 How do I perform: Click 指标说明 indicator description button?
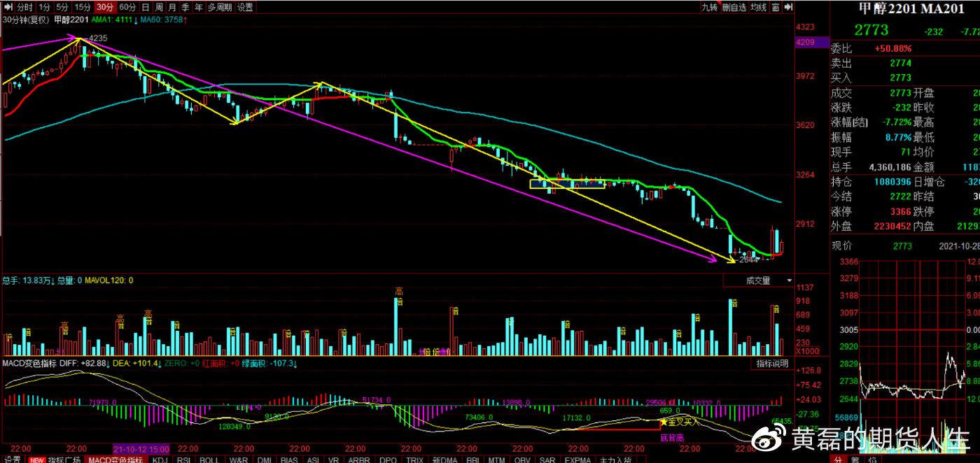coord(773,364)
